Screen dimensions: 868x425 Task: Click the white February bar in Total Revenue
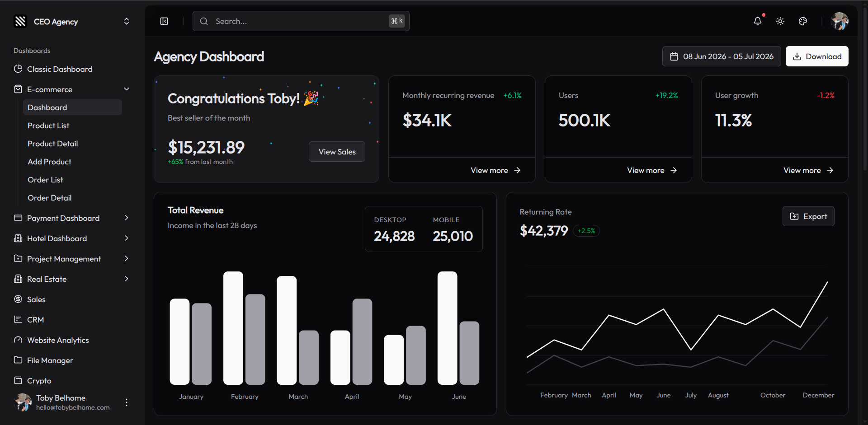233,328
